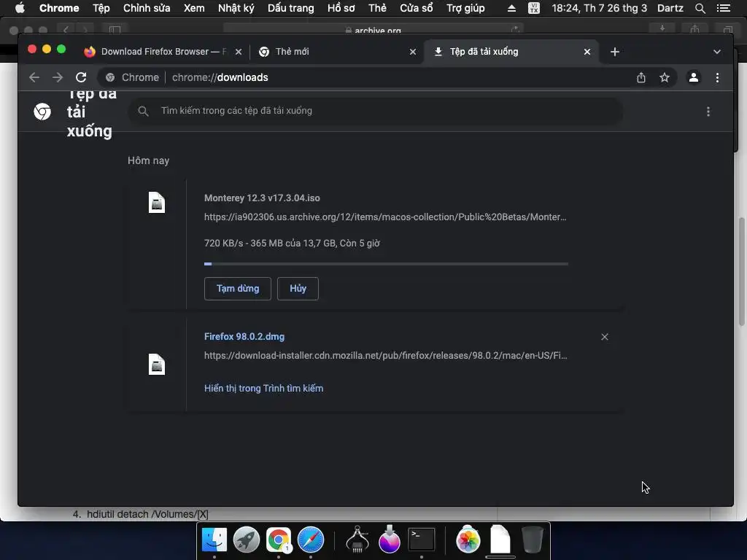Screen dimensions: 747x560
Task: Bookmark this page with the star icon
Action: (x=665, y=77)
